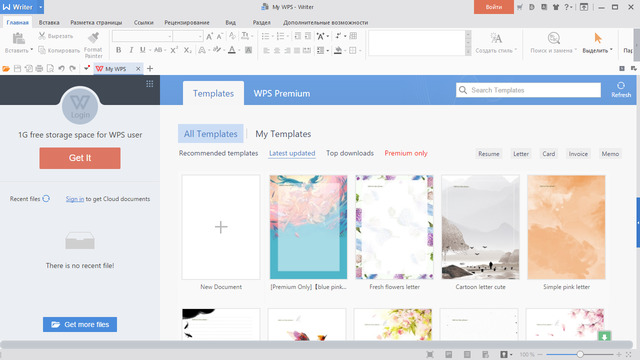
Task: Click the Print Preview icon
Action: (x=50, y=69)
